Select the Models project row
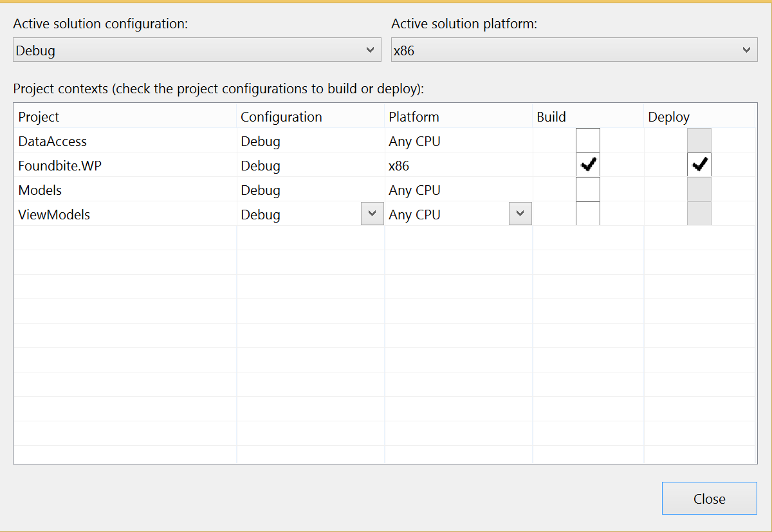 point(40,190)
